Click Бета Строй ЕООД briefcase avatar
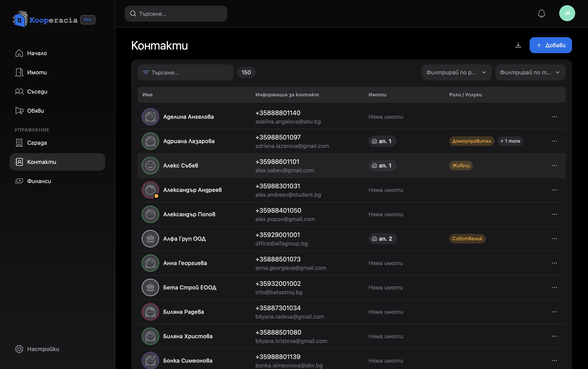 tap(150, 287)
